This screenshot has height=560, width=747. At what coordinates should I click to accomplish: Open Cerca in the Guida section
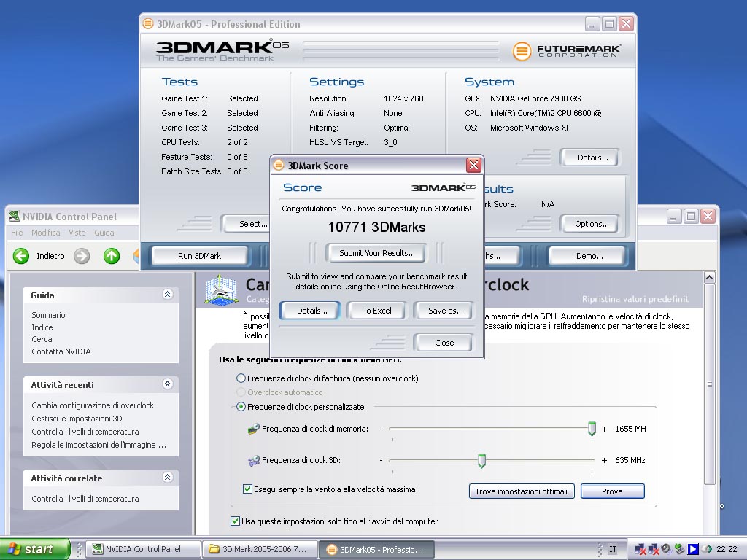[x=42, y=339]
